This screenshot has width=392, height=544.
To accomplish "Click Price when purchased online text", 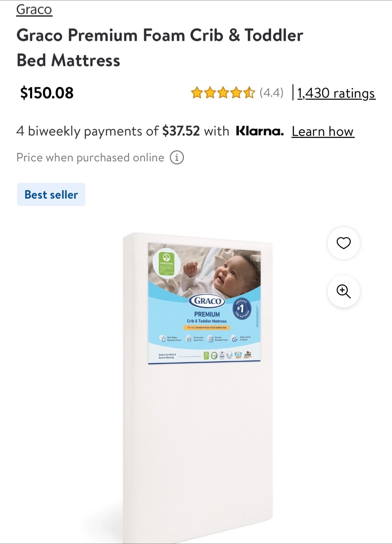I will [90, 158].
